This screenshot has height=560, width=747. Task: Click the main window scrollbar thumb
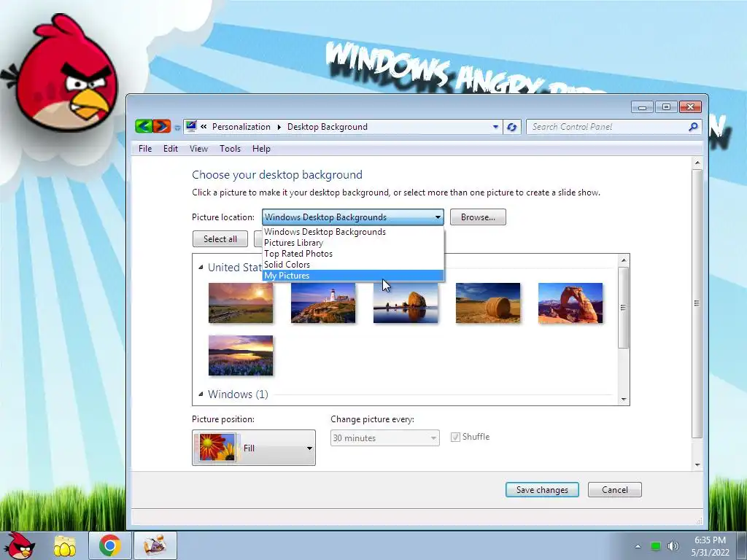(x=697, y=303)
